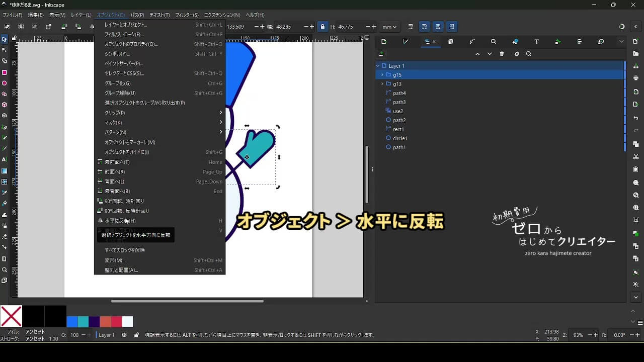The width and height of the screenshot is (644, 362).
Task: Open layers panel settings gear
Action: click(517, 54)
